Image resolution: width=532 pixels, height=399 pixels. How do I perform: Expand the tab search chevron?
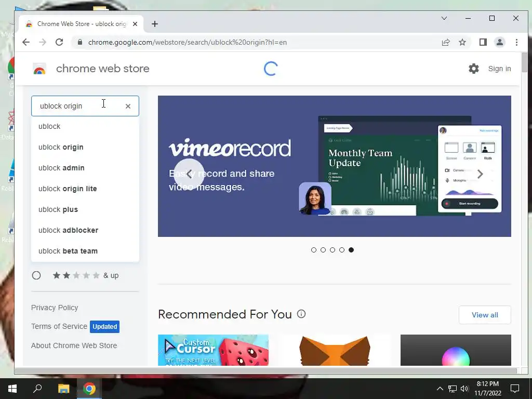(444, 18)
